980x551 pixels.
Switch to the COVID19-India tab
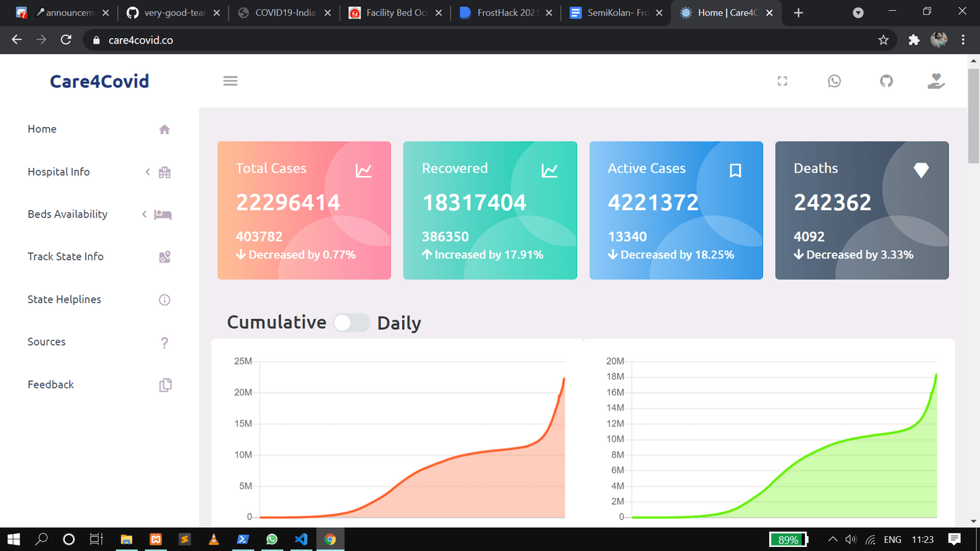click(x=284, y=13)
